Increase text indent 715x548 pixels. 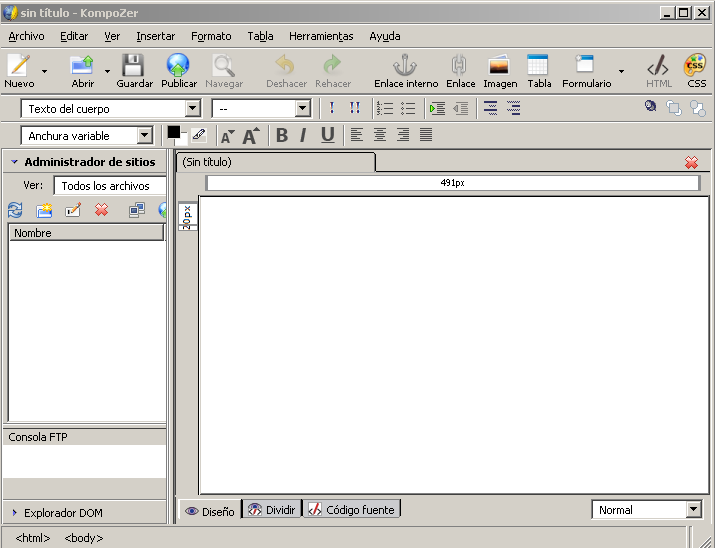pos(438,109)
